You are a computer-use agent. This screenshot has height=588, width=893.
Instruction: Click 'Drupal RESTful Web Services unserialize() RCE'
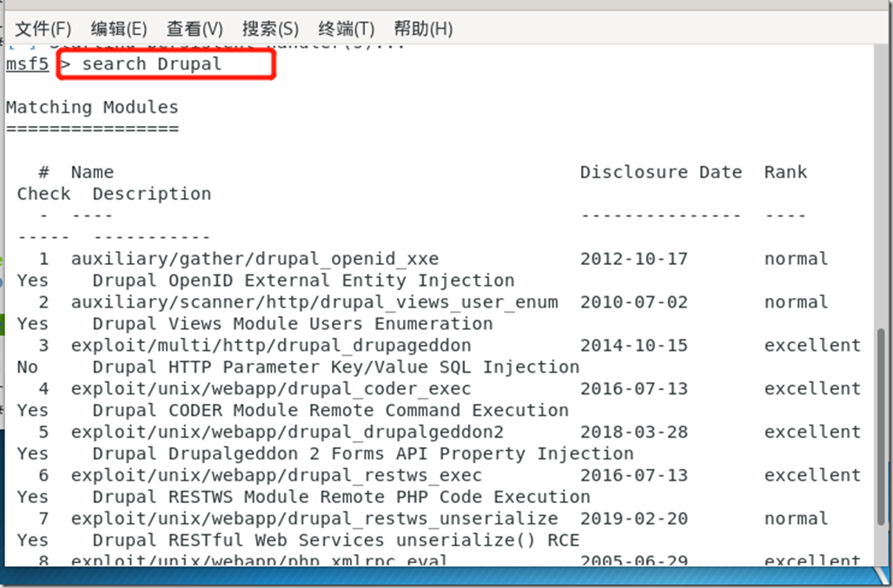point(336,540)
